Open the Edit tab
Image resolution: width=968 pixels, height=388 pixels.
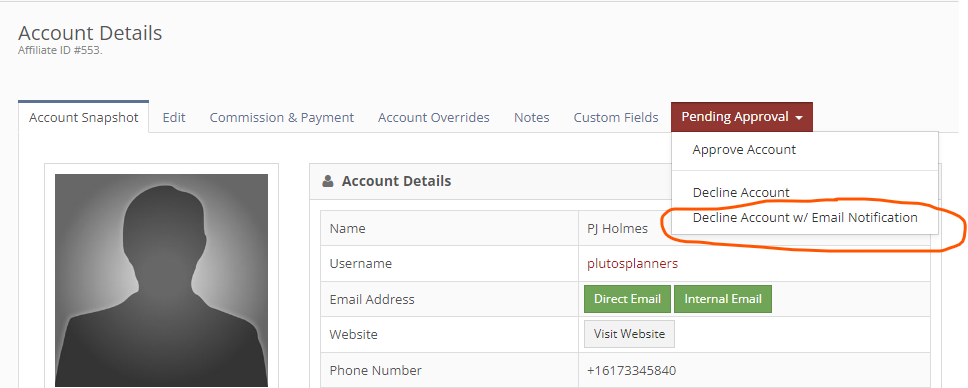tap(174, 117)
